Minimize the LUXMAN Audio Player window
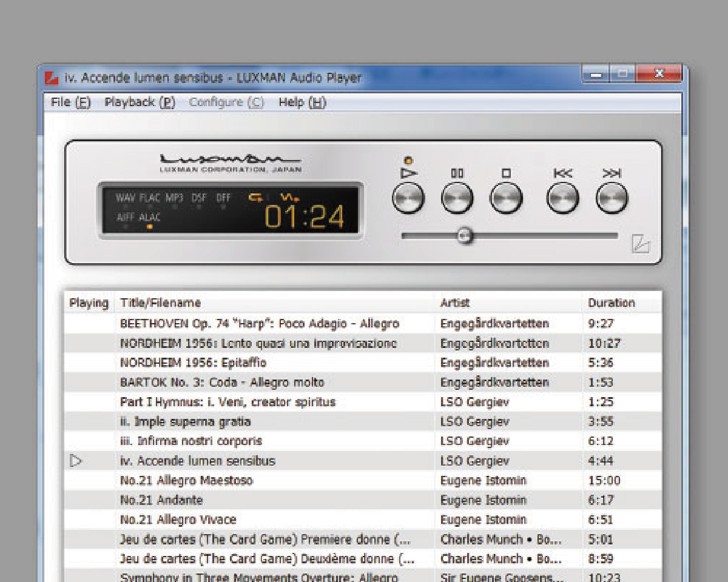Viewport: 728px width, 582px height. pos(596,75)
